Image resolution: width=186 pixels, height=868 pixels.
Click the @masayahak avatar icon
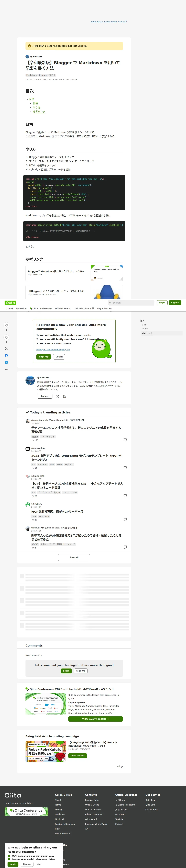pos(28,449)
